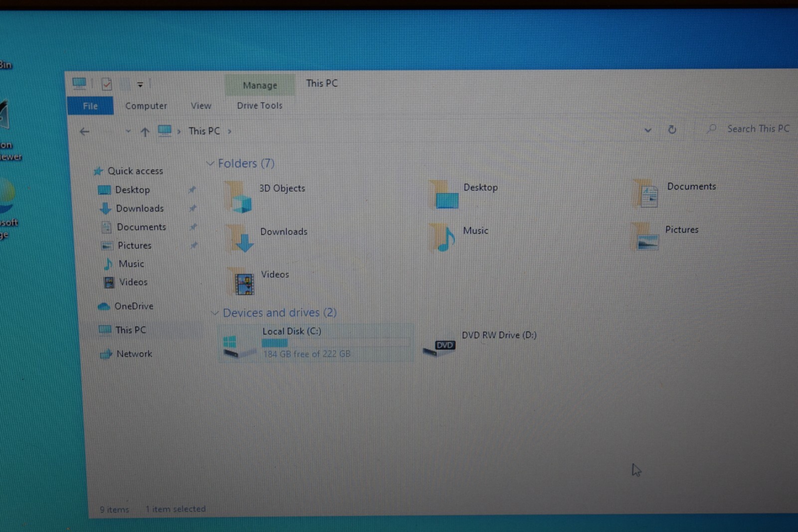
Task: Go up one level with up arrow
Action: tap(145, 132)
